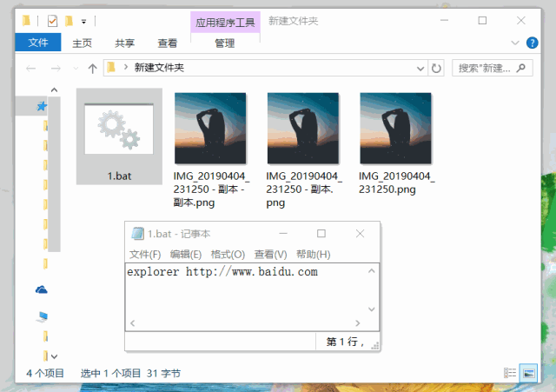Switch to the 共享 ribbon tab
This screenshot has width=556, height=392.
click(124, 43)
